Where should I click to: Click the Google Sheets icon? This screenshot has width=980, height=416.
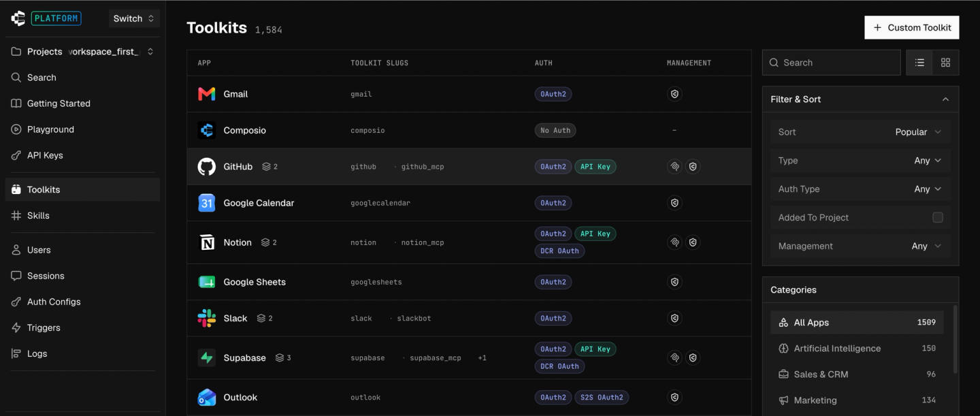(207, 282)
